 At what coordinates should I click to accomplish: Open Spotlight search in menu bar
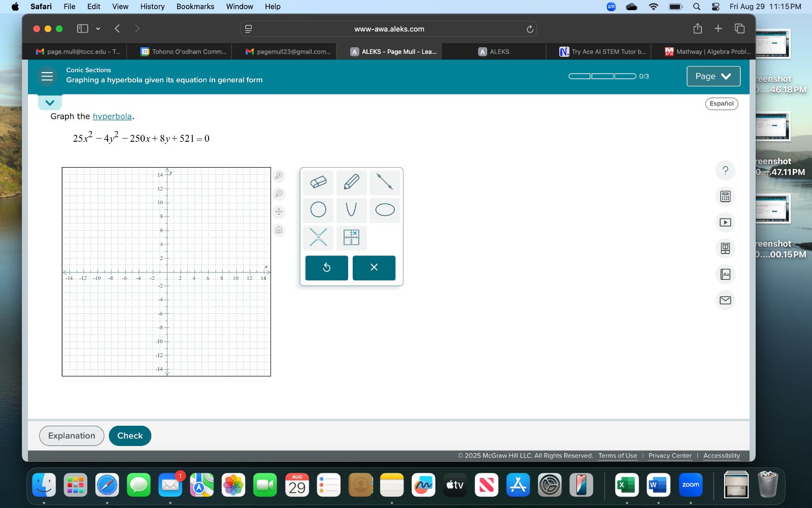(697, 7)
